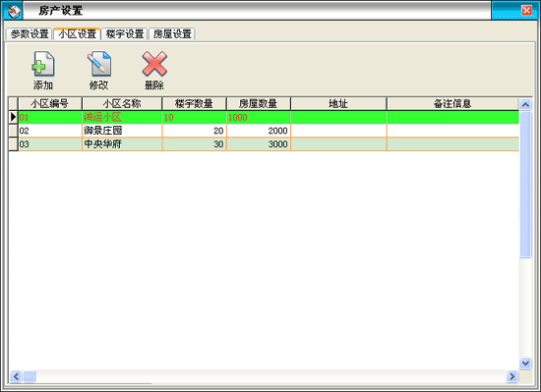Switch to the 参数设置 tab
This screenshot has width=541, height=392.
[30, 34]
